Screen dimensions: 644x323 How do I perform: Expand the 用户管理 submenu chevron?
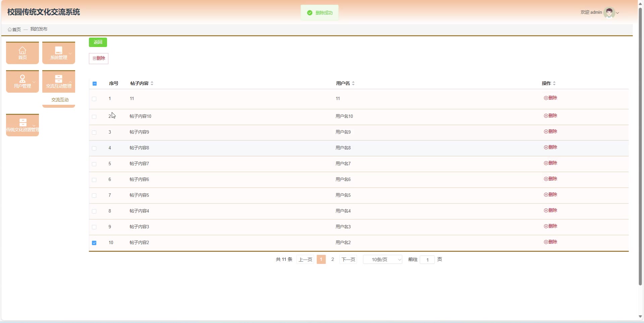click(34, 82)
